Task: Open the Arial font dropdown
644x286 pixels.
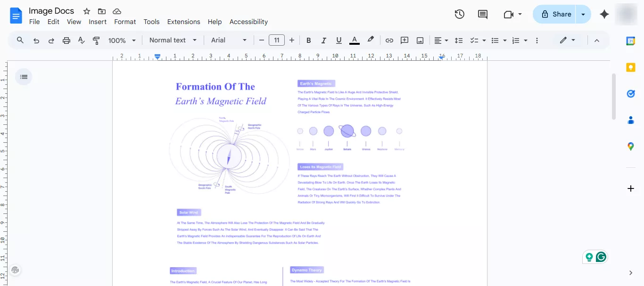Action: click(x=229, y=41)
